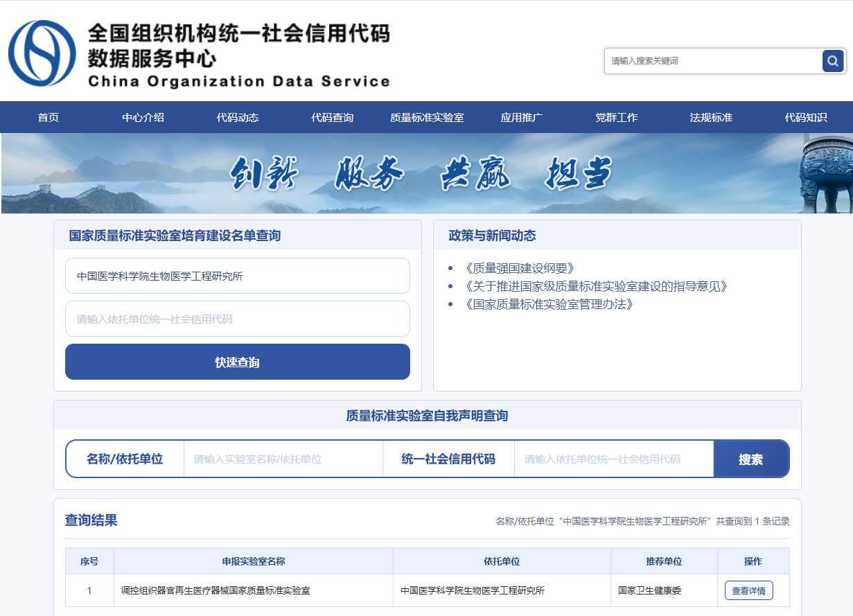This screenshot has height=616, width=853.
Task: Select 法规标准 in navigation bar
Action: tap(711, 117)
